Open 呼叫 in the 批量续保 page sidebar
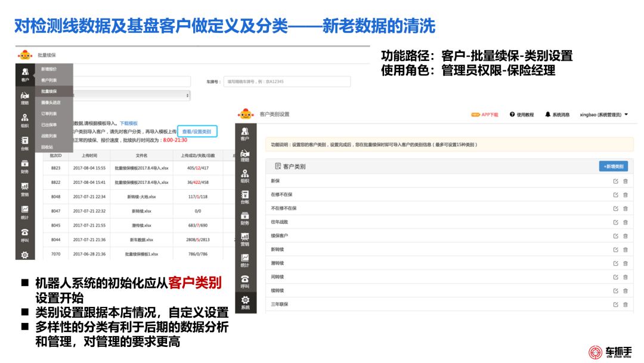Viewport: 644px width, 363px height. coord(25,235)
